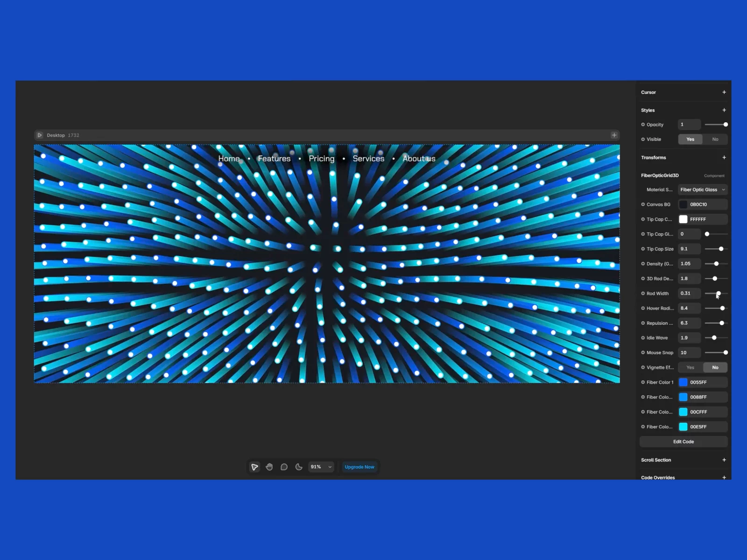Select the comment bubble tool
The image size is (747, 560).
[x=284, y=467]
